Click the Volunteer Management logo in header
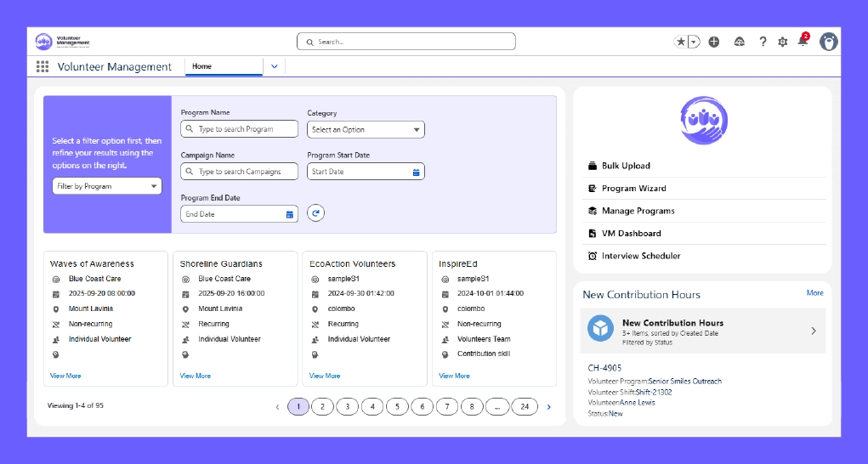868x464 pixels. [x=62, y=42]
